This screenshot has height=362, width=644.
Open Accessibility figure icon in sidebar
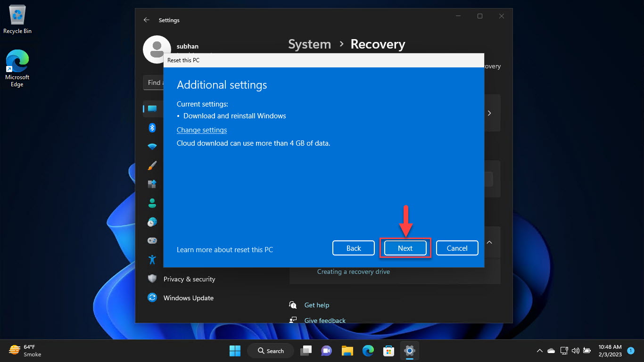pos(152,260)
